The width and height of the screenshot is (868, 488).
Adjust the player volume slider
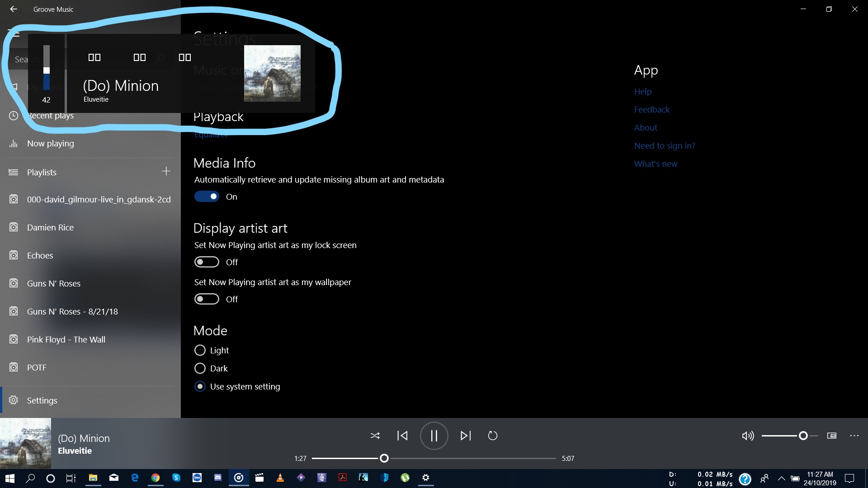click(790, 436)
